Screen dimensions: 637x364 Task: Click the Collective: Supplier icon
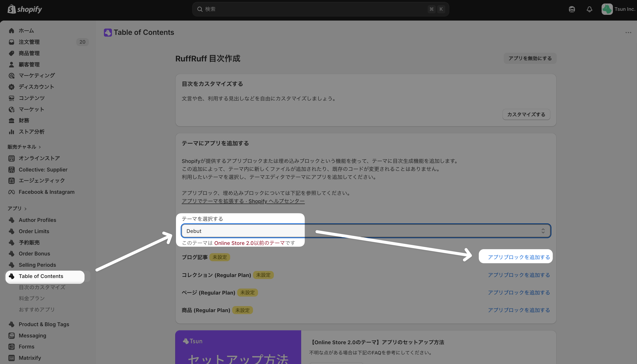pyautogui.click(x=12, y=169)
